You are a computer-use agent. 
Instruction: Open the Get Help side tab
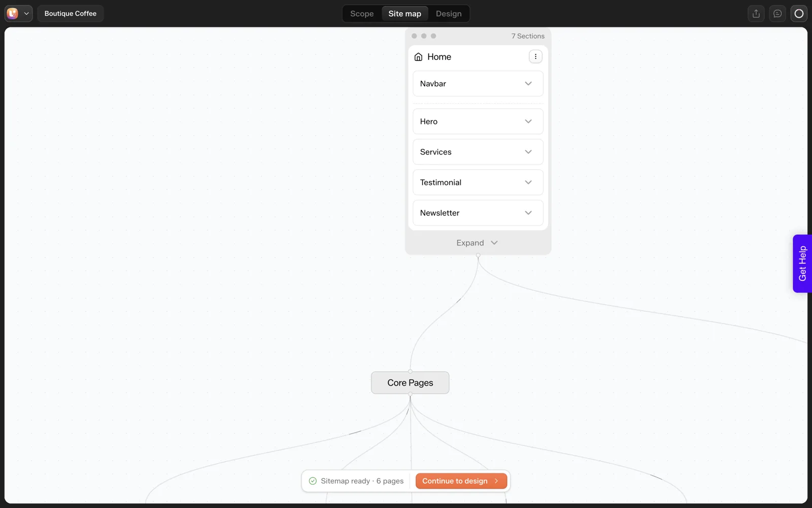tap(802, 264)
